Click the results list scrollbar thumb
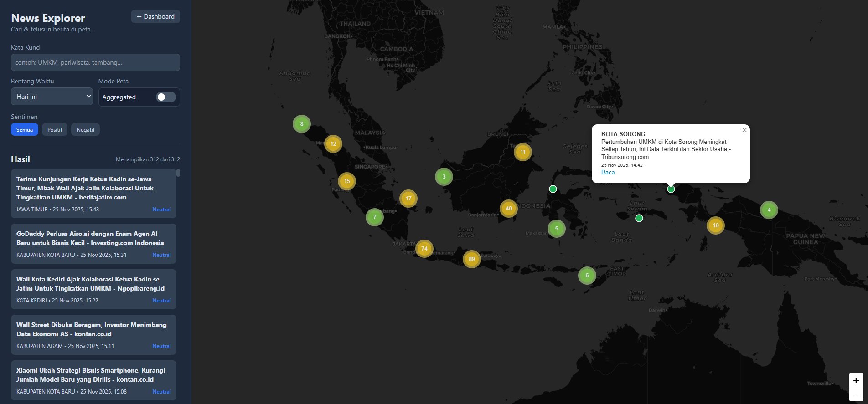This screenshot has width=868, height=404. (178, 173)
